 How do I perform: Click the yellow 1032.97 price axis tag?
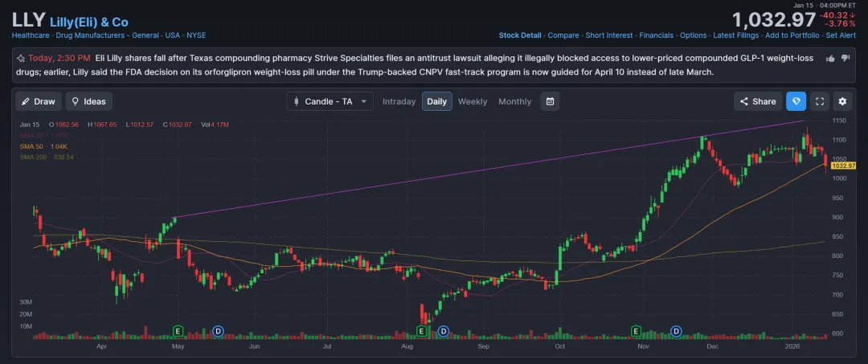coord(843,166)
